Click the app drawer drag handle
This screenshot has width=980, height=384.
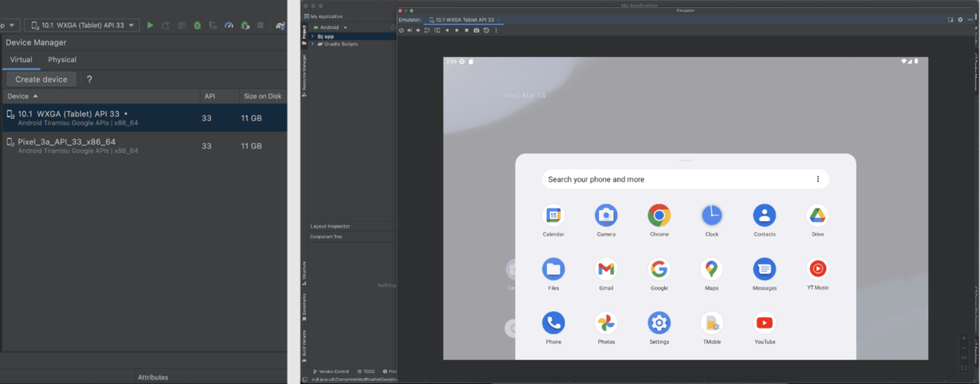(x=685, y=160)
